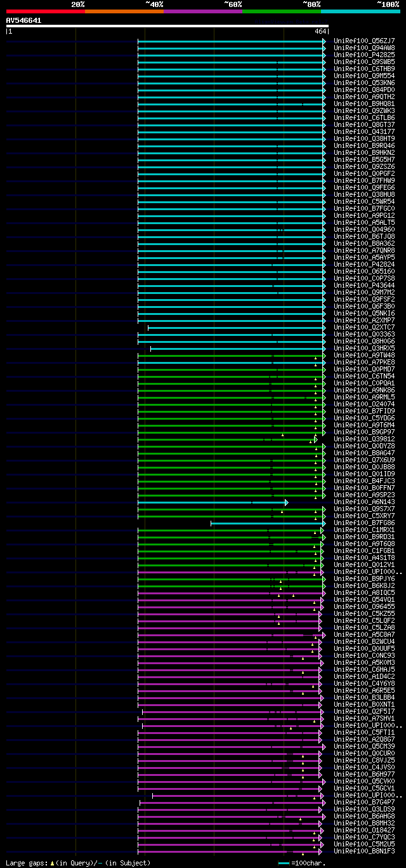Viewport: 406px width, 868px height.
Task: Pick the hit UniRef100_Q04960
Action: (364, 229)
